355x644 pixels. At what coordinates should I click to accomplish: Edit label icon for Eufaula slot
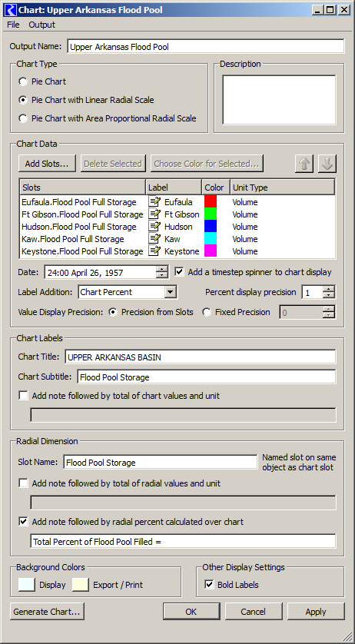click(x=154, y=202)
